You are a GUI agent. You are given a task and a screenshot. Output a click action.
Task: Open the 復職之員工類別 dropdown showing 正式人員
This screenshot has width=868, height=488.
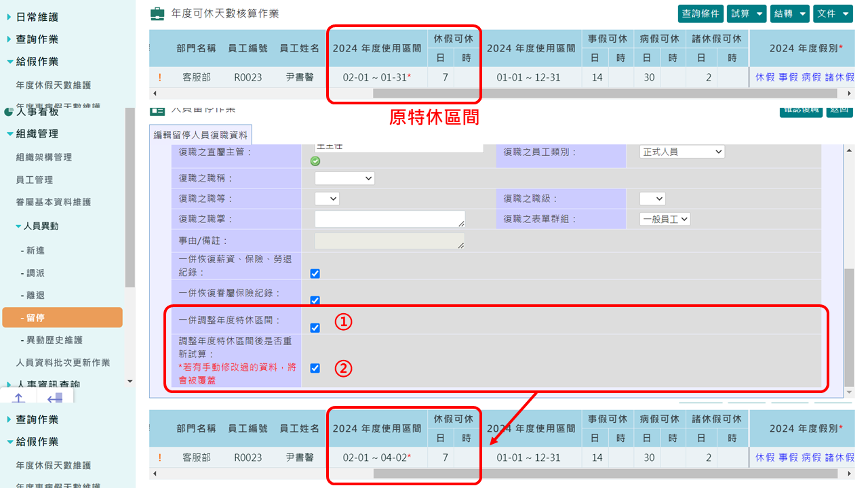point(682,151)
